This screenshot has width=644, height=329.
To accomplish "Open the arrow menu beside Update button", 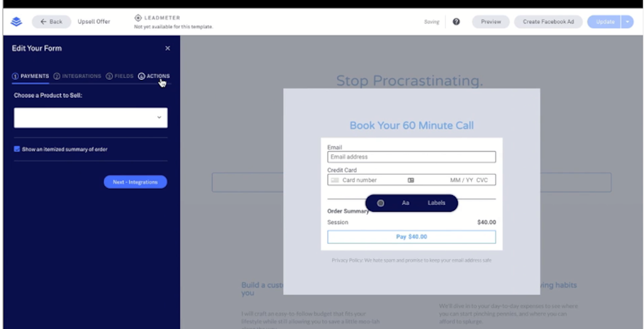I will (x=627, y=22).
